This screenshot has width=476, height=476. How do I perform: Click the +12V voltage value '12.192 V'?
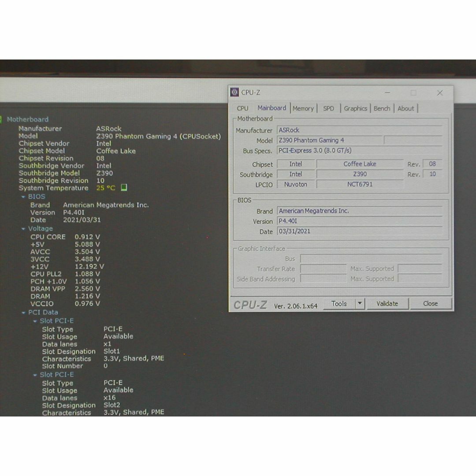[x=89, y=267]
